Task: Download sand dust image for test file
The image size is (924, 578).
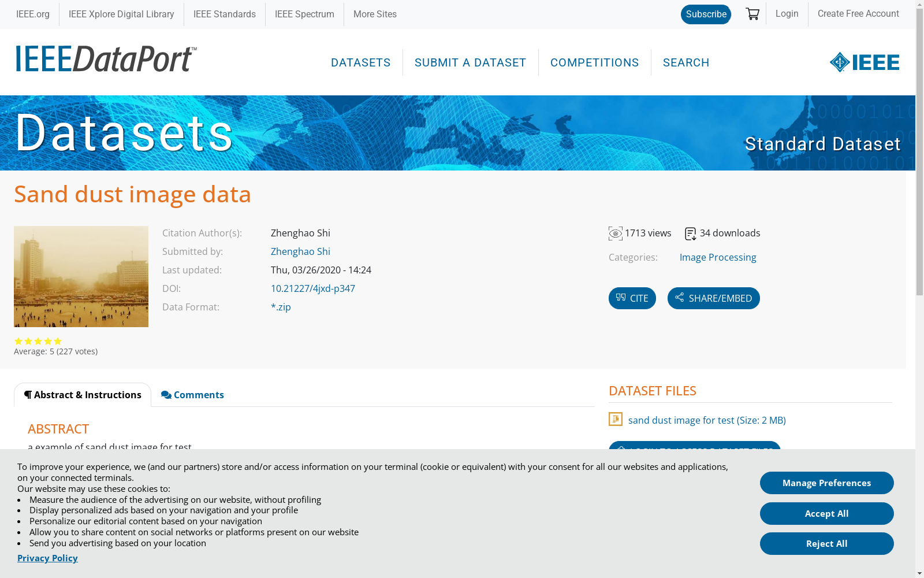Action: [x=707, y=420]
